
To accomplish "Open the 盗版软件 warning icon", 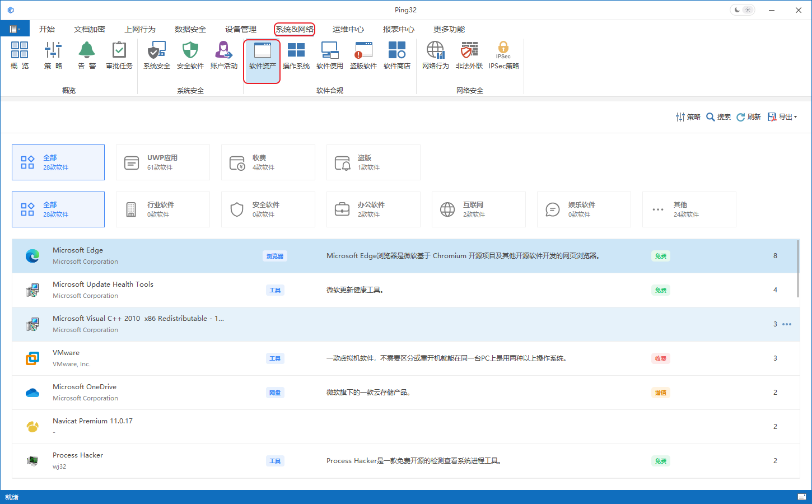I will (x=363, y=55).
